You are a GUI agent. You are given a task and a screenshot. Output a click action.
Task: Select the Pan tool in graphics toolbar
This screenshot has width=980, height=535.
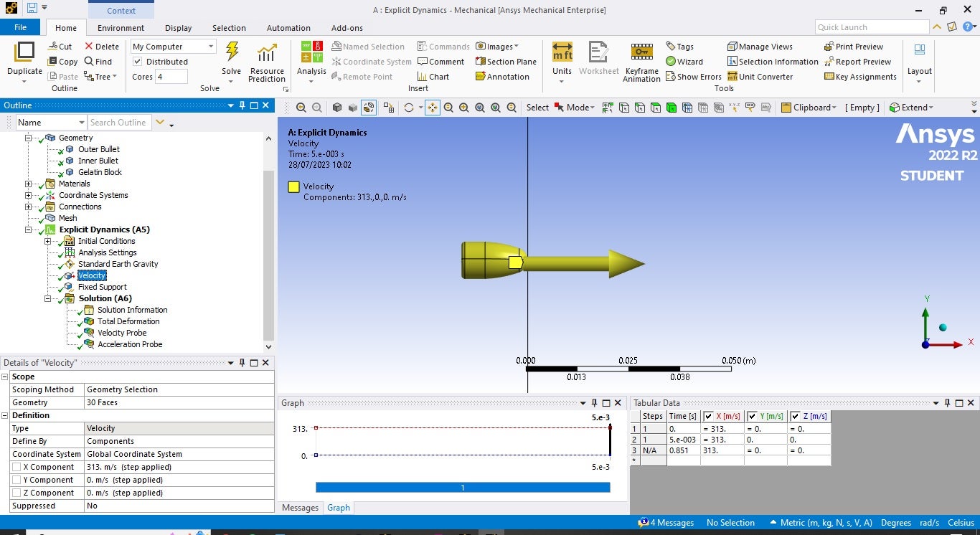click(433, 108)
